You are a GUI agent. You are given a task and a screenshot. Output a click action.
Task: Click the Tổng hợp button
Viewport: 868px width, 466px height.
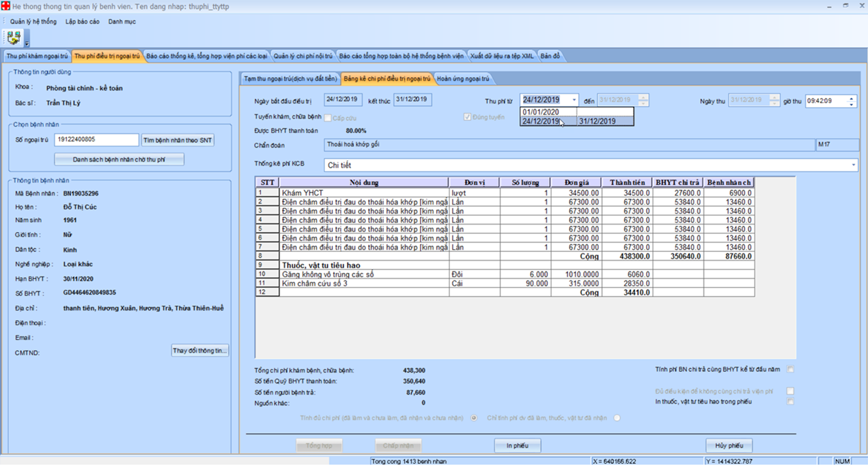pos(319,446)
